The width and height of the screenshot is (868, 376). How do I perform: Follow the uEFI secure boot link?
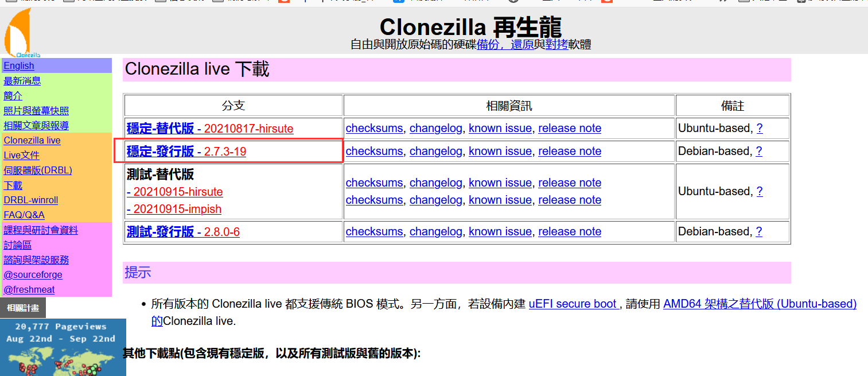(574, 304)
